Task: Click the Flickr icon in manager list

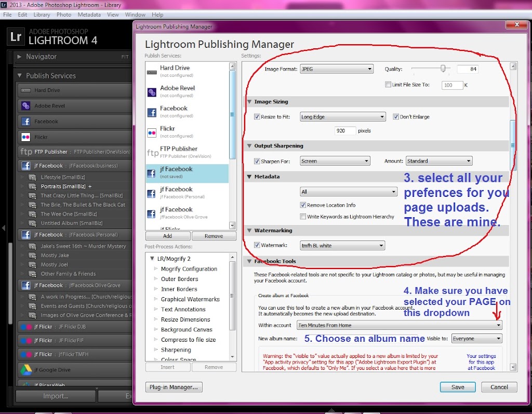Action: tap(152, 132)
